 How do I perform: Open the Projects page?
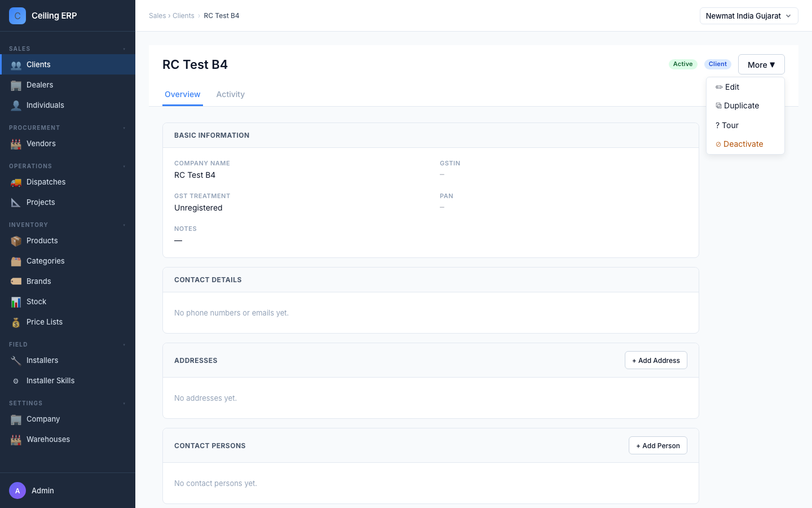68,202
